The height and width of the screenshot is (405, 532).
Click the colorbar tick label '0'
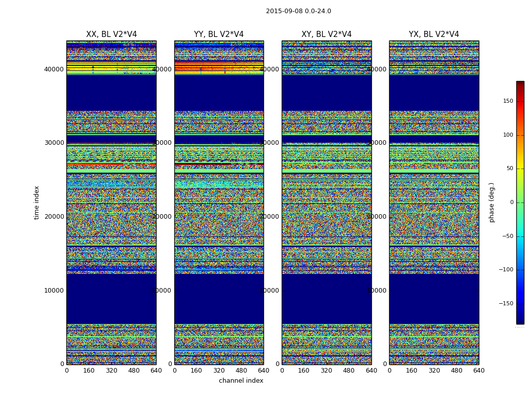pyautogui.click(x=512, y=202)
